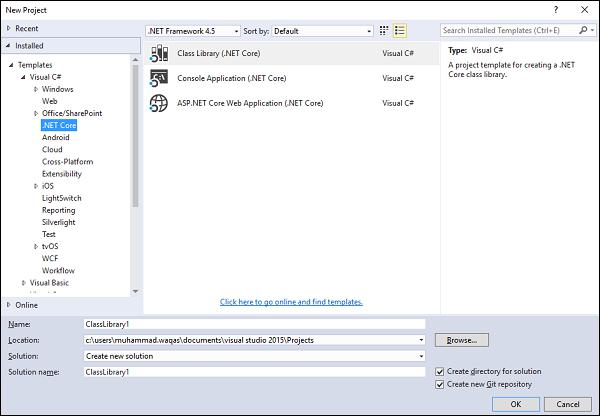Open the Sort by Default dropdown

coord(322,31)
